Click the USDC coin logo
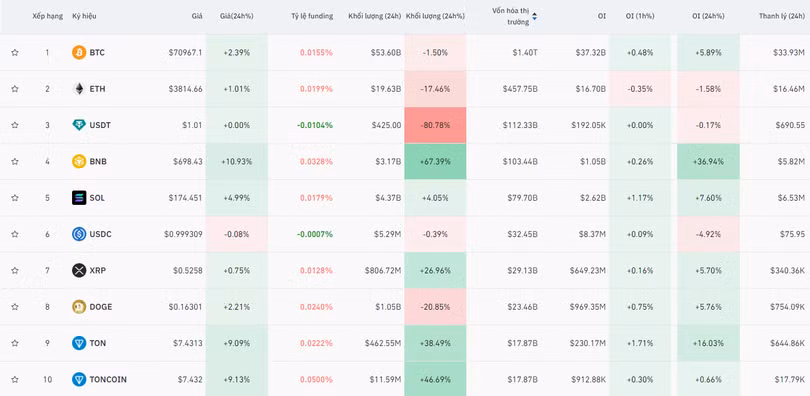This screenshot has width=810, height=396. pyautogui.click(x=79, y=234)
